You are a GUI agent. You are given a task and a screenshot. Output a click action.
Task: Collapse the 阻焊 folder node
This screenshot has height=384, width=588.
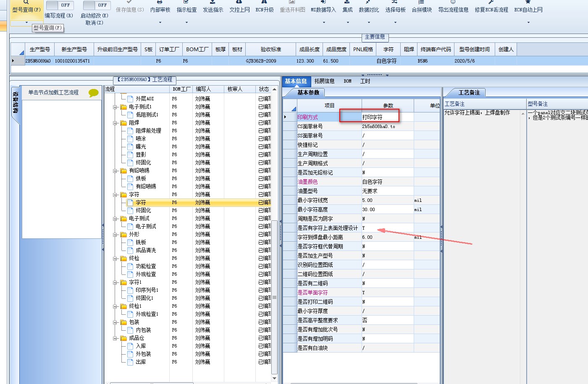115,123
